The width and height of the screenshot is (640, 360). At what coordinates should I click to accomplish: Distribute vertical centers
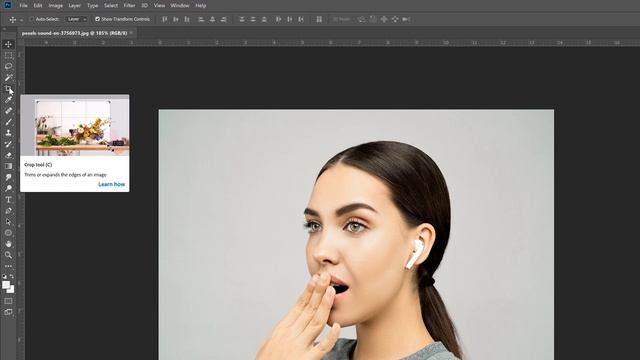point(253,19)
